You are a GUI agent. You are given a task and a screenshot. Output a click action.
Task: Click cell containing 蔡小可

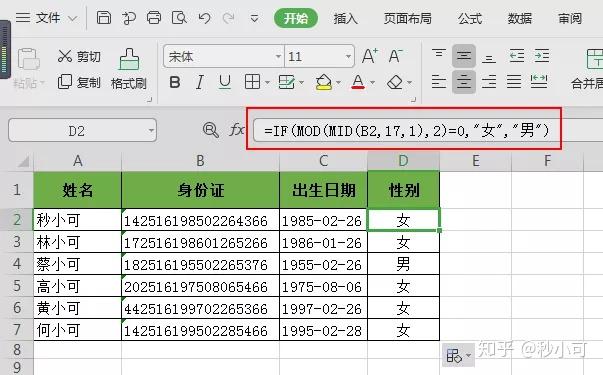(x=77, y=264)
